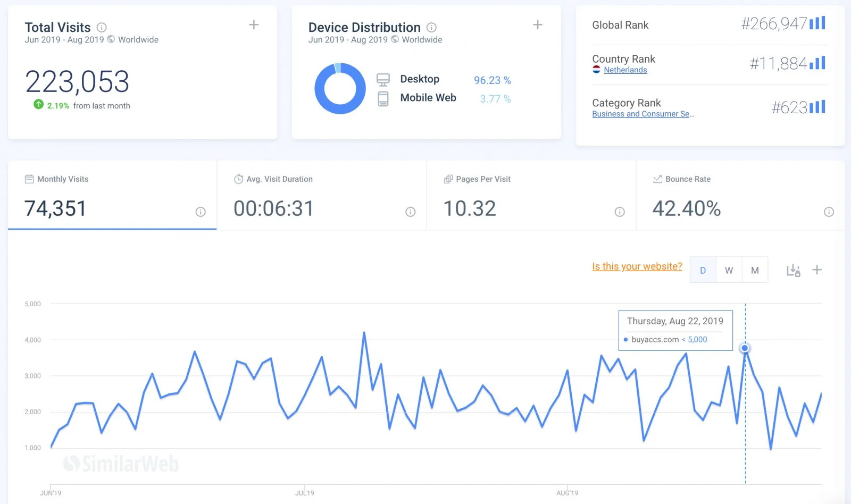This screenshot has width=851, height=504.
Task: Click the 2.19% change from last month
Action: pos(58,106)
